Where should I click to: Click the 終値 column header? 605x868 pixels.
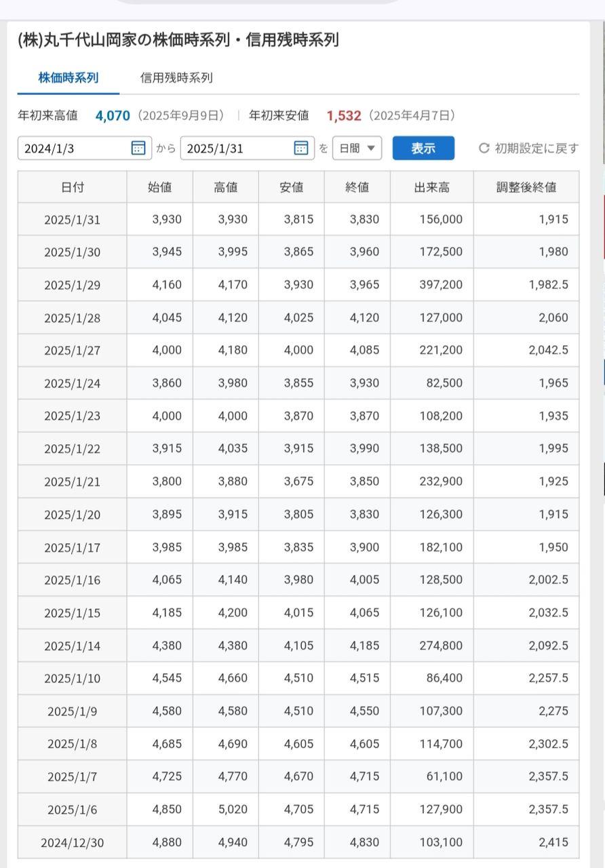[357, 187]
